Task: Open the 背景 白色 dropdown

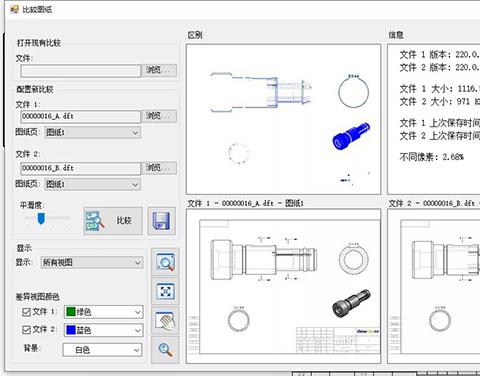Action: [x=102, y=350]
